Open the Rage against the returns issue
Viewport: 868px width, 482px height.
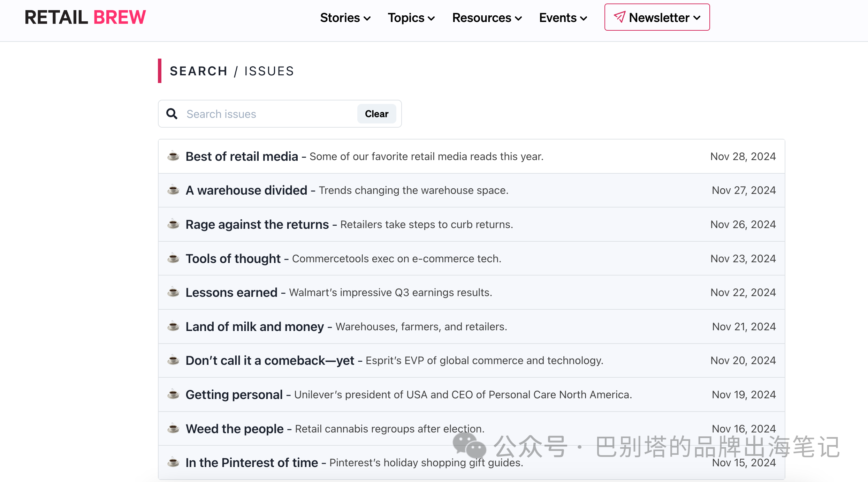coord(472,224)
